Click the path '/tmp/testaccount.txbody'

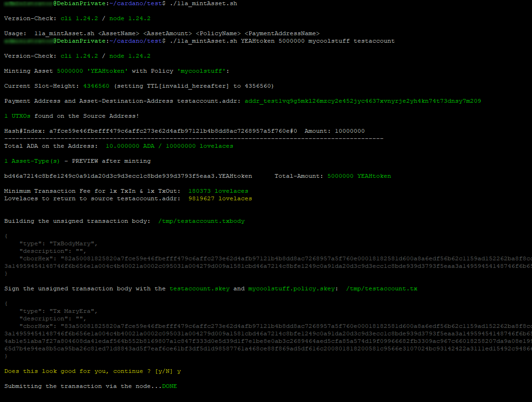pos(201,221)
